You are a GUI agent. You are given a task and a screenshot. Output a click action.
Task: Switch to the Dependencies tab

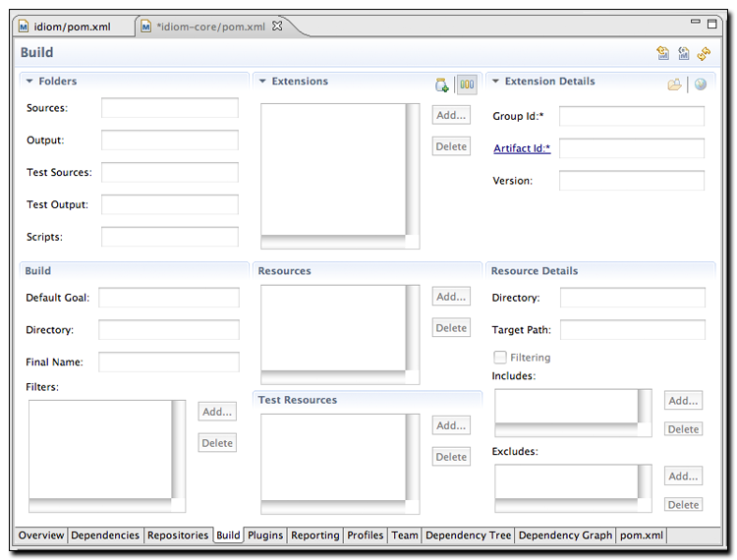click(105, 535)
